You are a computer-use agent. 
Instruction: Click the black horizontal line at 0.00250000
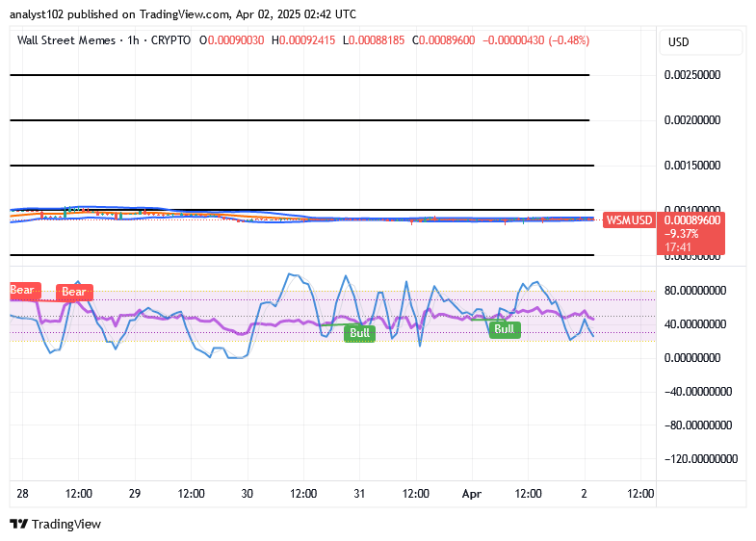(300, 75)
